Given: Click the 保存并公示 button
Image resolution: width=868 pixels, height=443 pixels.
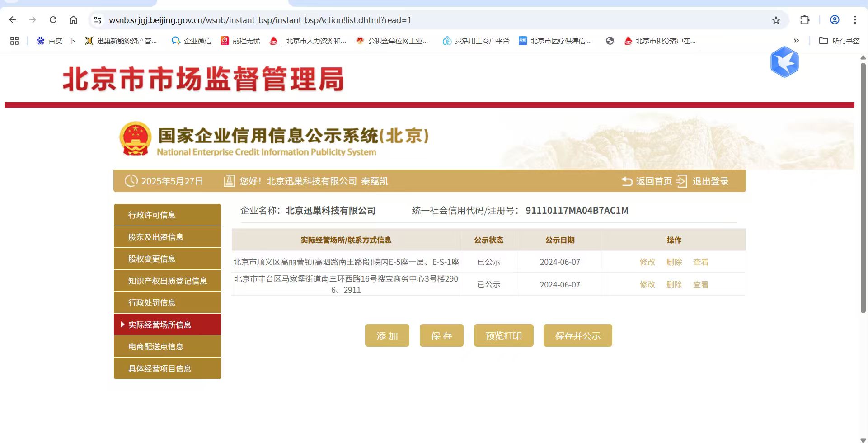Looking at the screenshot, I should pos(578,335).
